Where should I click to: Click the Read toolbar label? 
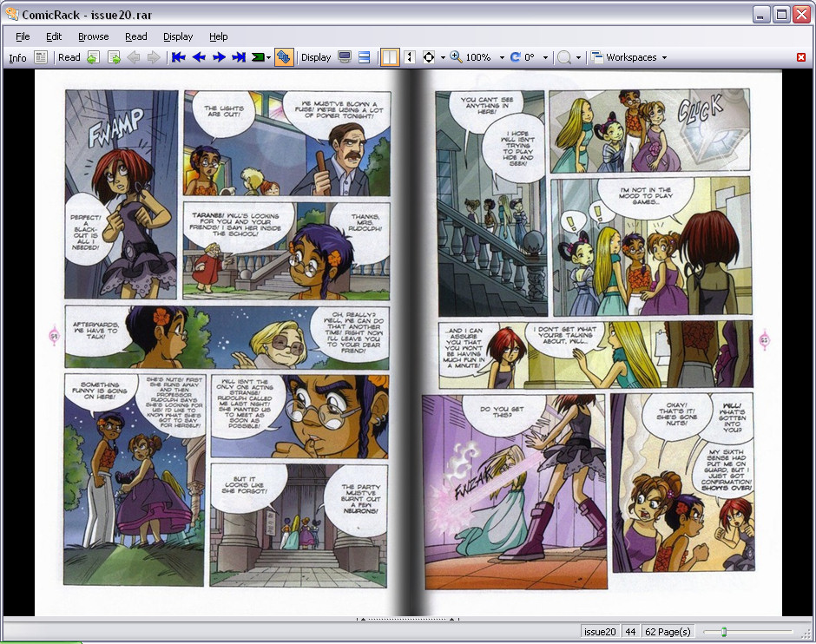[69, 57]
